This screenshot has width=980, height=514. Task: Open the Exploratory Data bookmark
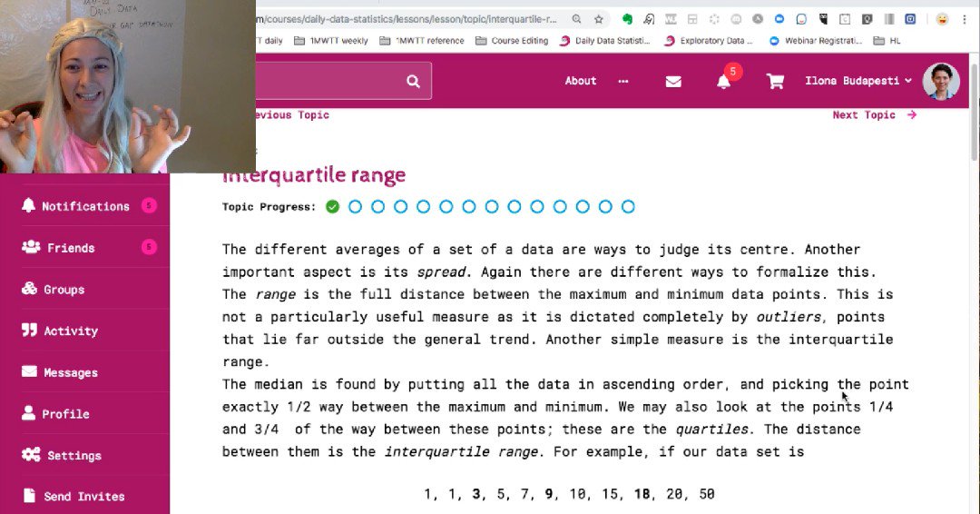coord(710,41)
